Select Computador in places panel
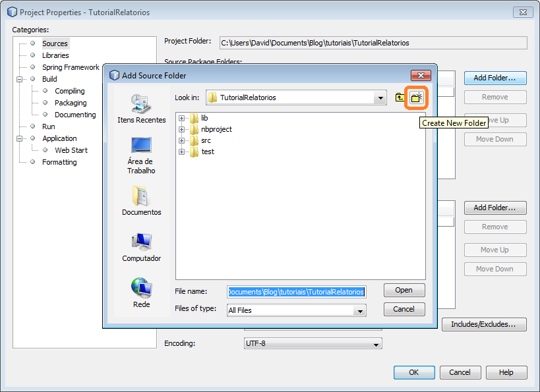Viewport: 540px width, 392px height. [141, 247]
